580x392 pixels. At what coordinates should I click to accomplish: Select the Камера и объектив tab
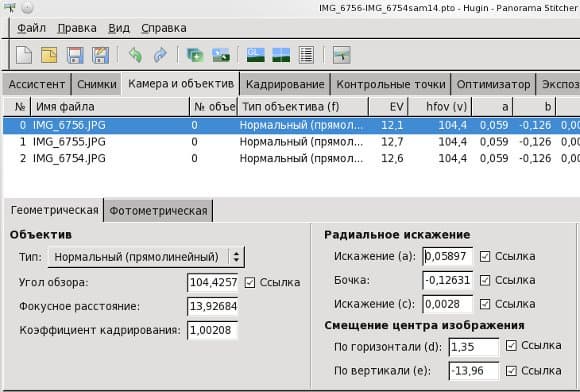tap(181, 84)
